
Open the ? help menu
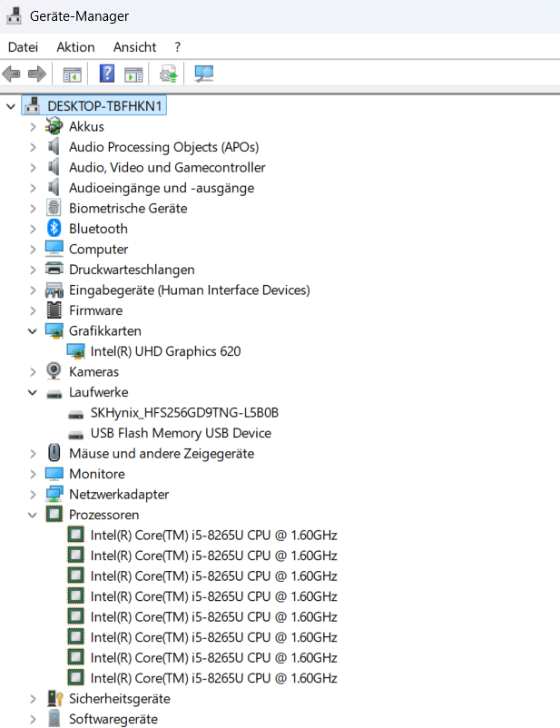[x=177, y=47]
